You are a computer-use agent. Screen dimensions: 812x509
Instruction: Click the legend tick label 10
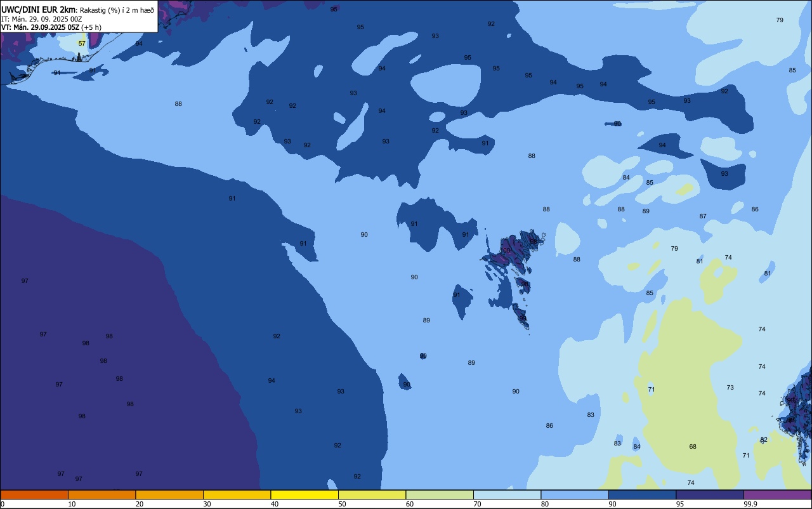pos(72,504)
